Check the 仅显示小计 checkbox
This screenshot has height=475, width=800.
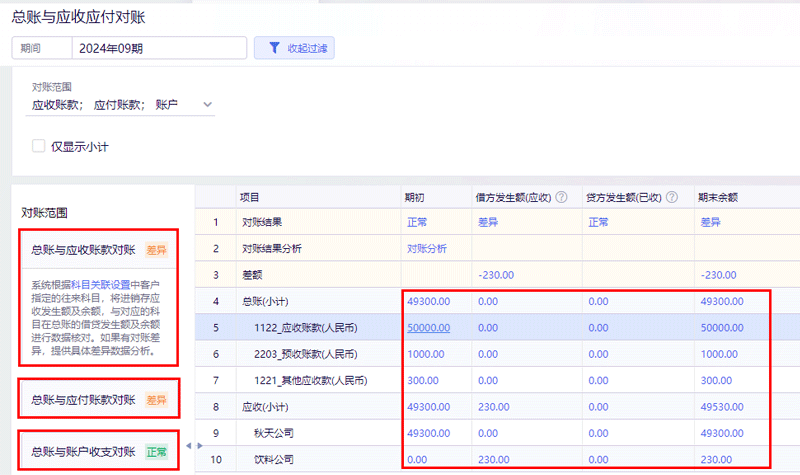click(38, 146)
